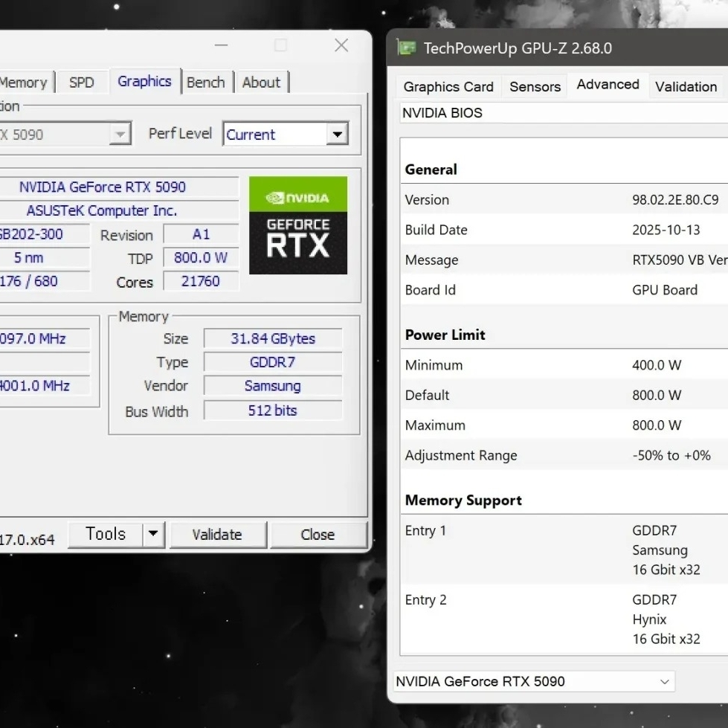
Task: Click the Memory Support Entry 2 row
Action: coord(564,619)
